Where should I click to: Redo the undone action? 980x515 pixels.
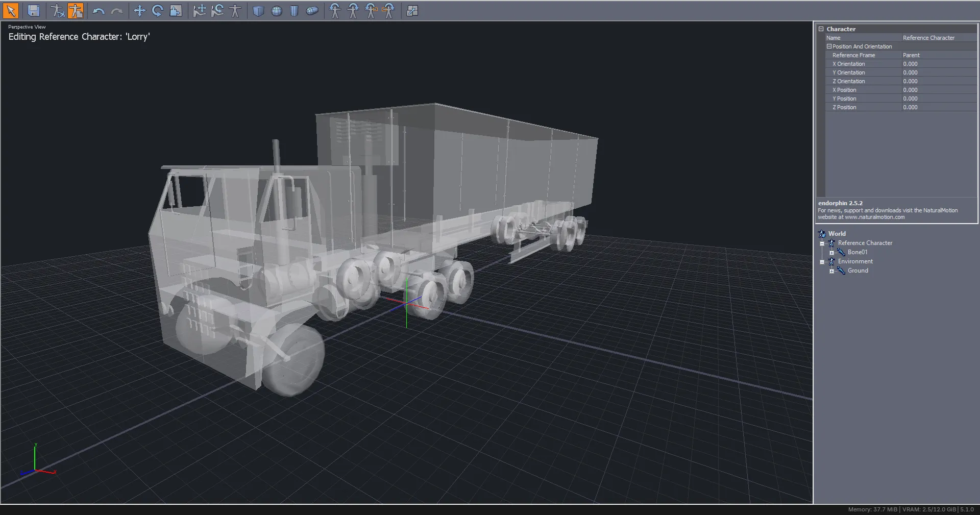pyautogui.click(x=117, y=11)
